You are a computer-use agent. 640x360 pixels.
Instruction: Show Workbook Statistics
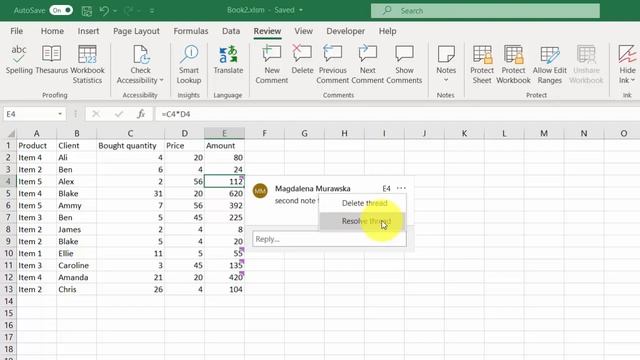(87, 64)
